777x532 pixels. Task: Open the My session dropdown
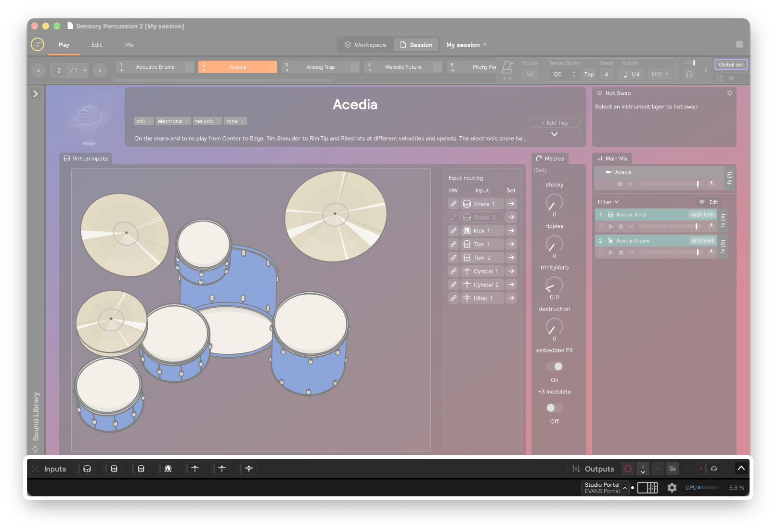pos(466,45)
